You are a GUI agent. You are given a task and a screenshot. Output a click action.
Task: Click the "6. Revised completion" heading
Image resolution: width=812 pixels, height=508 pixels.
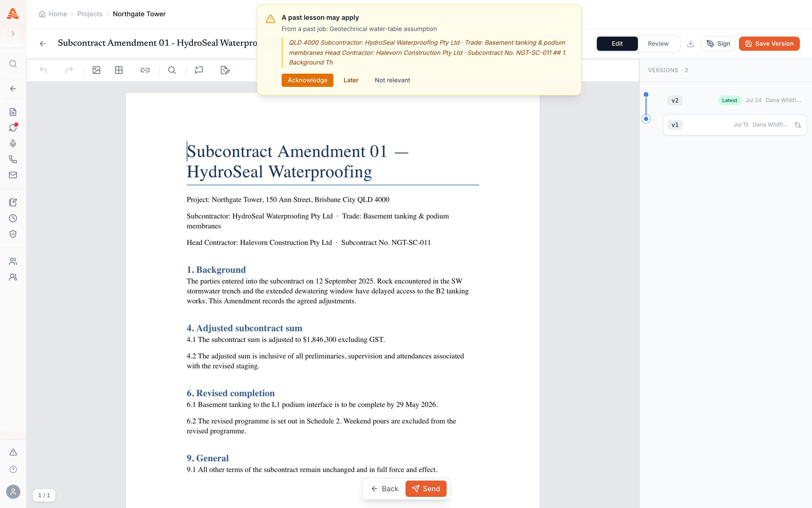(x=230, y=393)
